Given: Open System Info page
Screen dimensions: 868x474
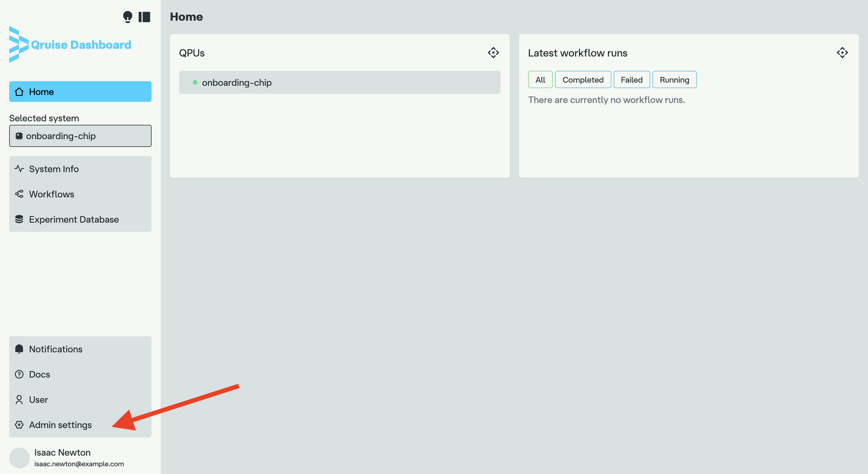Looking at the screenshot, I should (54, 169).
